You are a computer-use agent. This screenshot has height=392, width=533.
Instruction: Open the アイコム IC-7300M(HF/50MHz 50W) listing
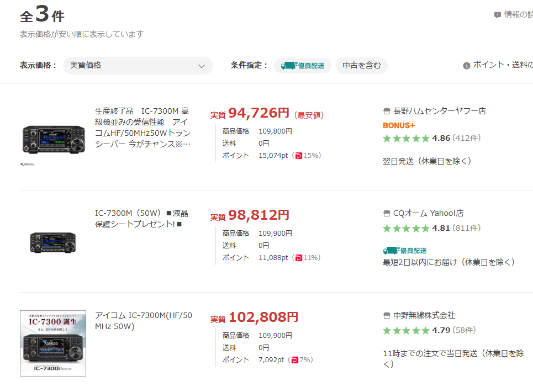coord(144,321)
